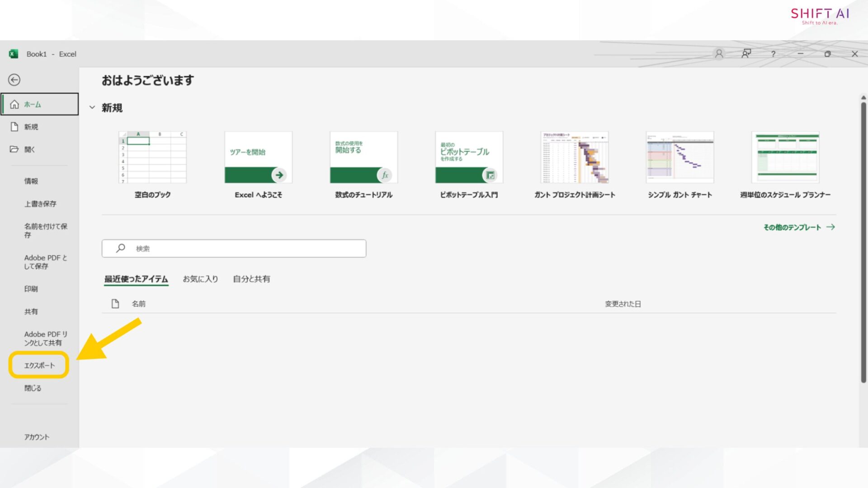Open the 印刷 print menu item
Viewport: 868px width, 488px height.
(31, 289)
